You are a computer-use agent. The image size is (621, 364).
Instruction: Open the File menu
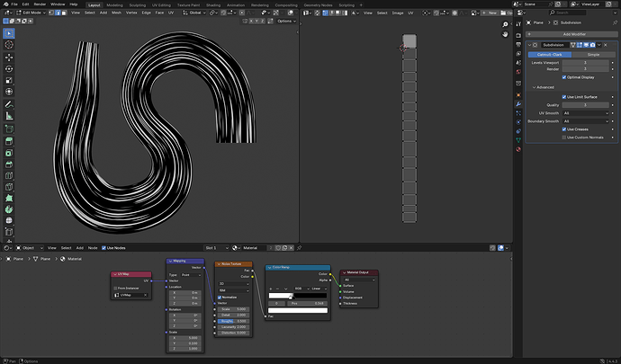pos(14,4)
